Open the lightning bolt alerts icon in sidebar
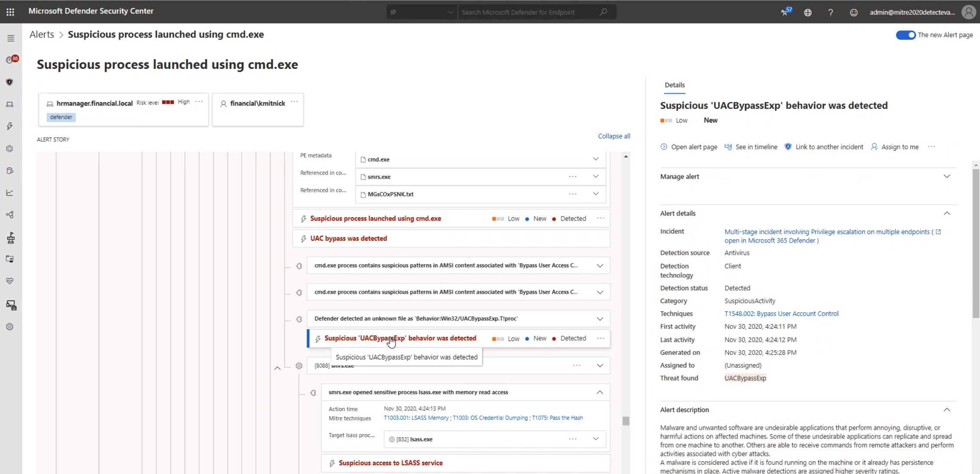 (x=10, y=126)
